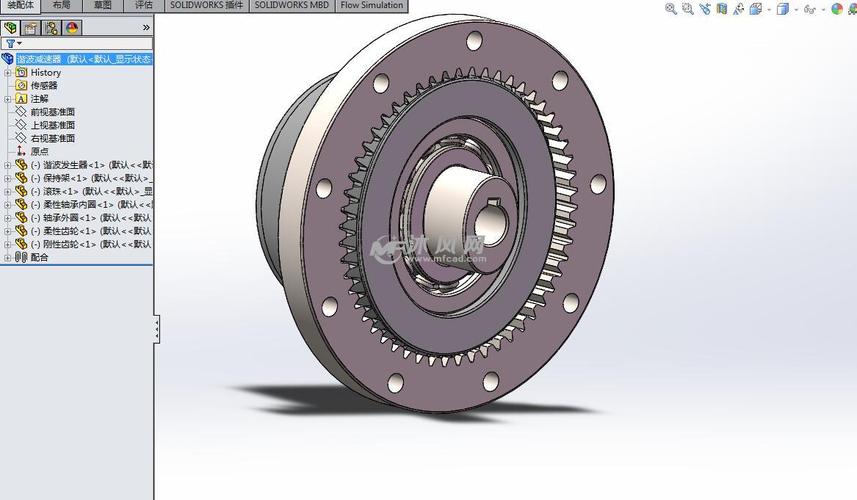Click the Previous View icon
The height and width of the screenshot is (500, 857).
706,9
